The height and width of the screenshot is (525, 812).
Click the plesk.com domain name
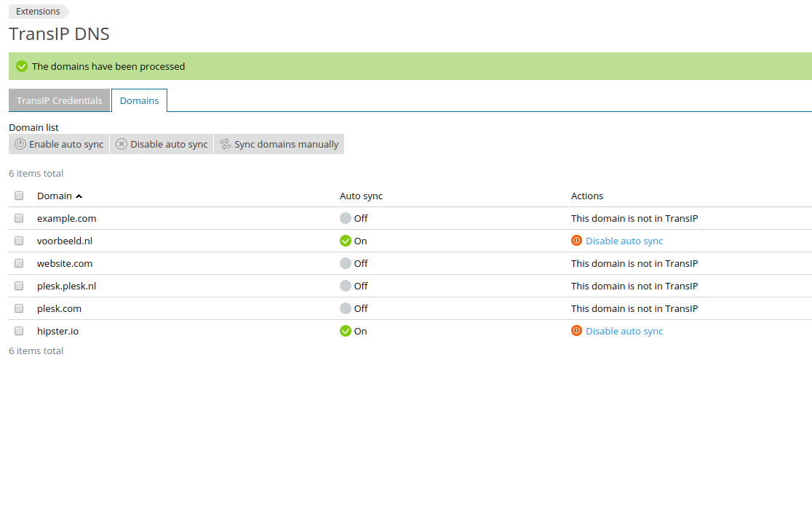(x=59, y=308)
